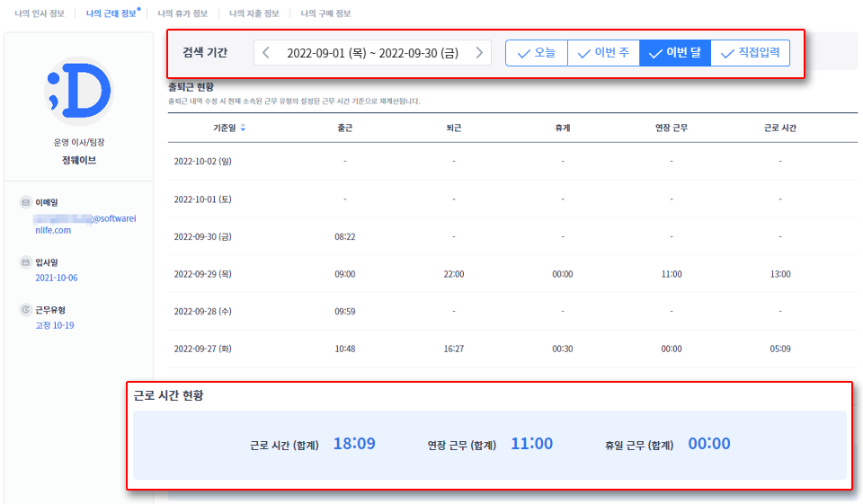
Task: Click the email envelope icon
Action: (25, 202)
